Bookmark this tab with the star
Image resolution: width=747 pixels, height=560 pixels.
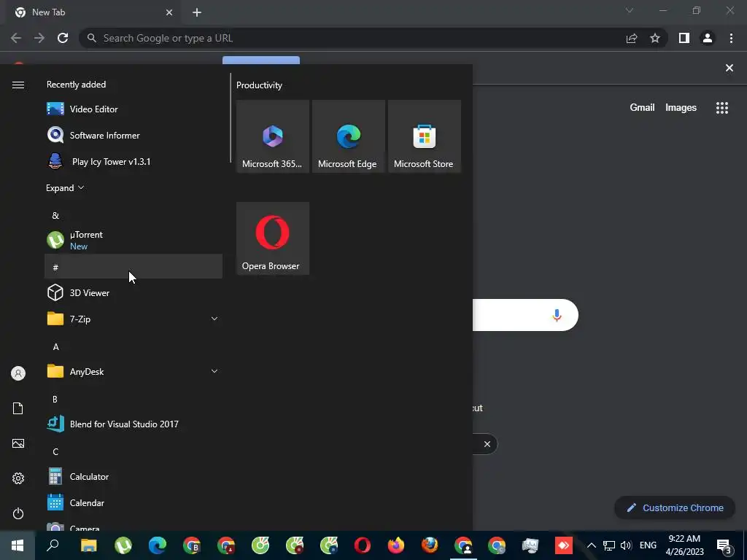click(655, 38)
